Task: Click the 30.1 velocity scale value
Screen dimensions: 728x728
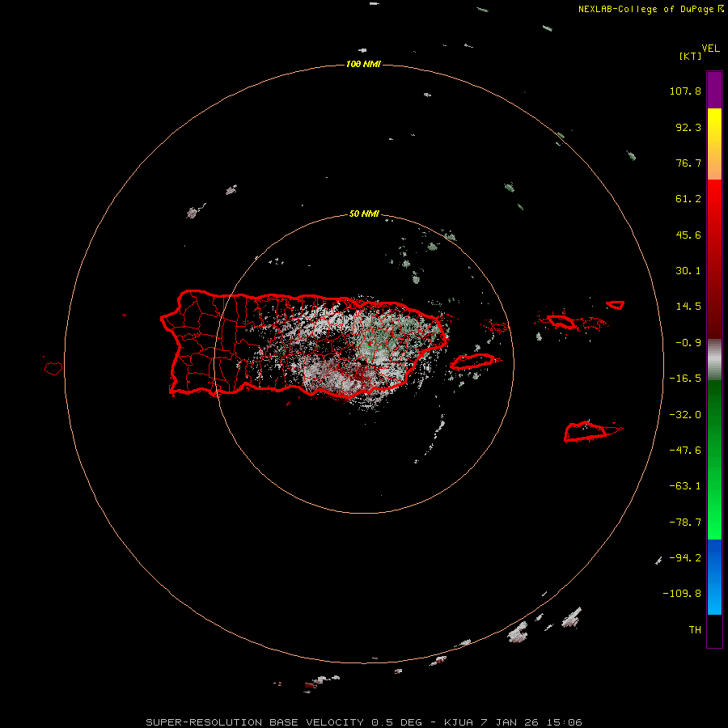Action: point(688,271)
